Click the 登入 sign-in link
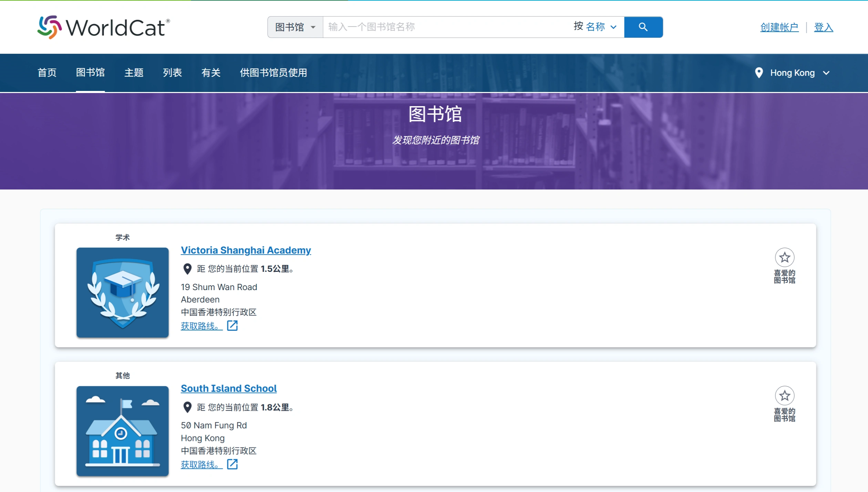The image size is (868, 492). pos(823,27)
